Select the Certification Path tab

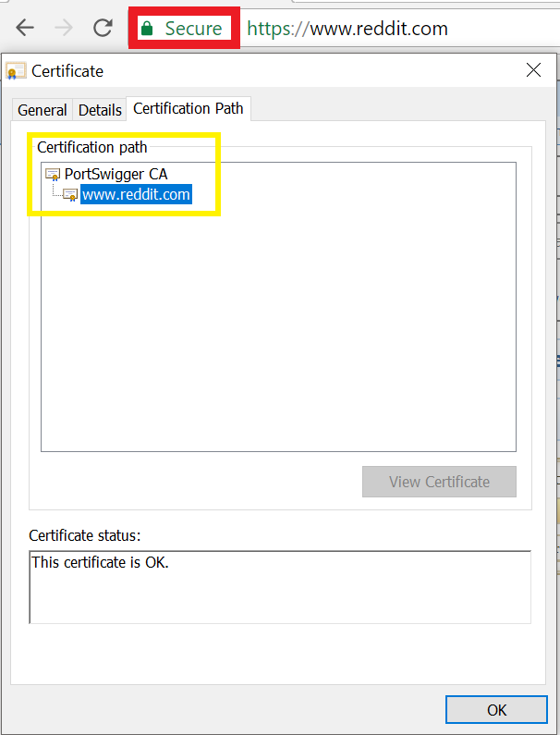coord(189,109)
